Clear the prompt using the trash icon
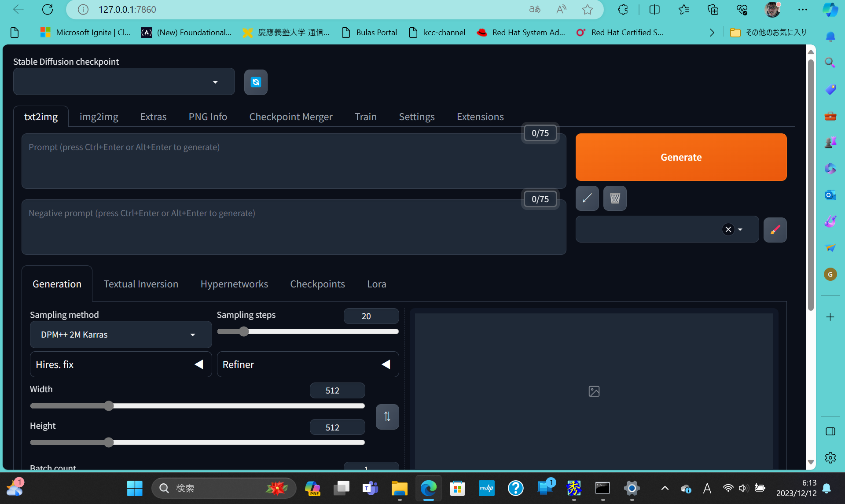 (x=614, y=198)
